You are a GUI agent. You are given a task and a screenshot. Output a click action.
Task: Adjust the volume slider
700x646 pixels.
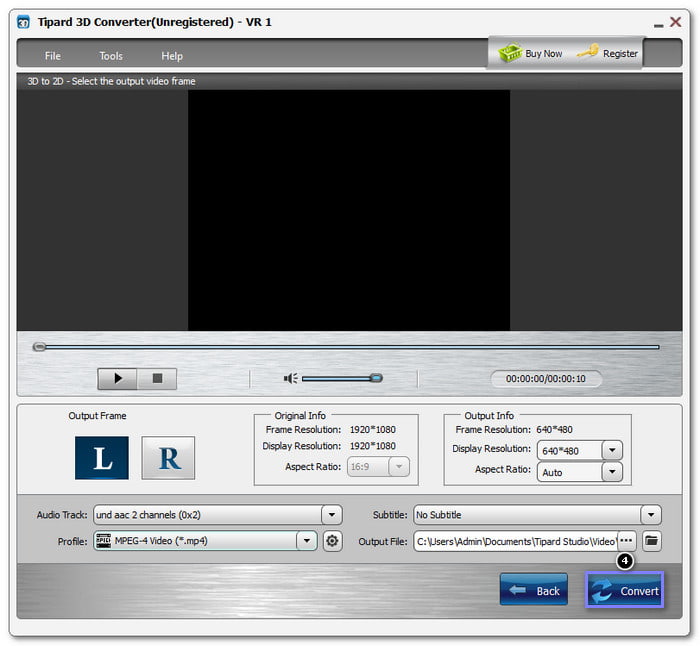(342, 379)
